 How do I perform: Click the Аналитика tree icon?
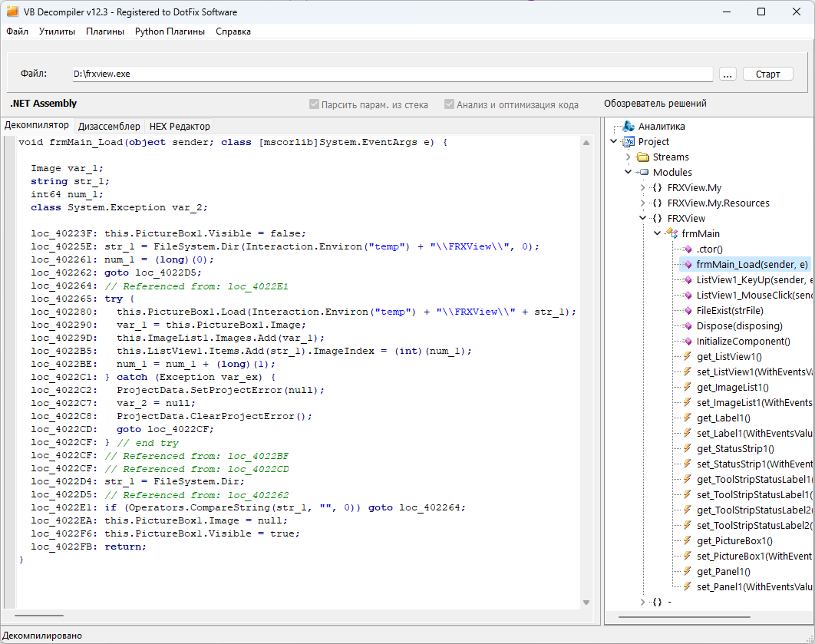point(629,127)
